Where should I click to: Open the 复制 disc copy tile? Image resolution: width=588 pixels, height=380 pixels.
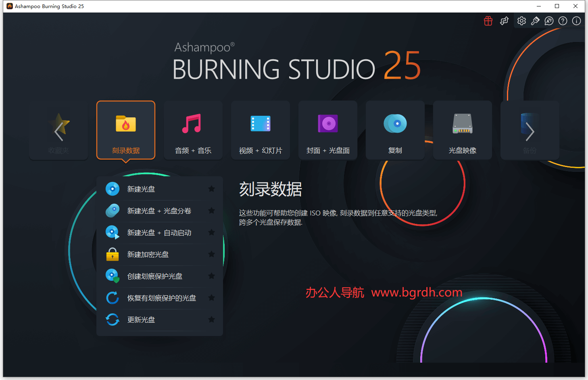[x=395, y=130]
